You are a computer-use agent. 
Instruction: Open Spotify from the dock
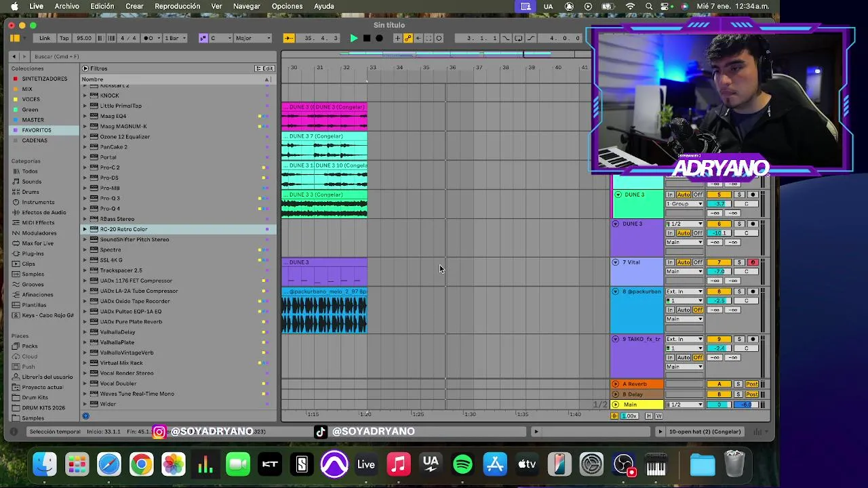462,464
